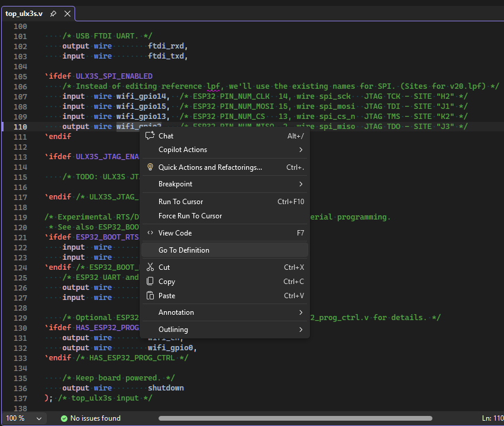Click the Copilot Actions submenu arrow

pos(301,150)
